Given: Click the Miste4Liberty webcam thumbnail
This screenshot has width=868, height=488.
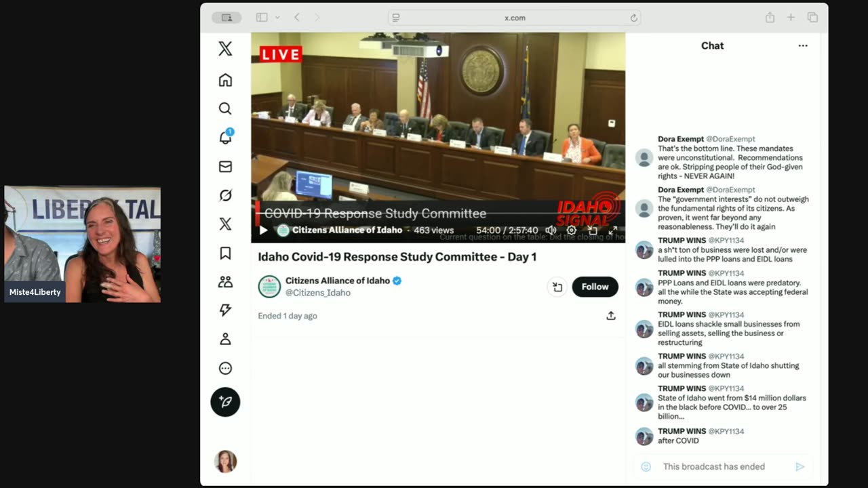Looking at the screenshot, I should tap(83, 244).
